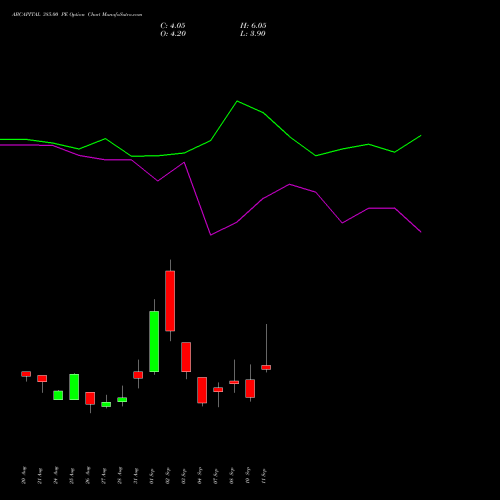Select the 20 Aug date label
This screenshot has height=500, width=500.
24,475
